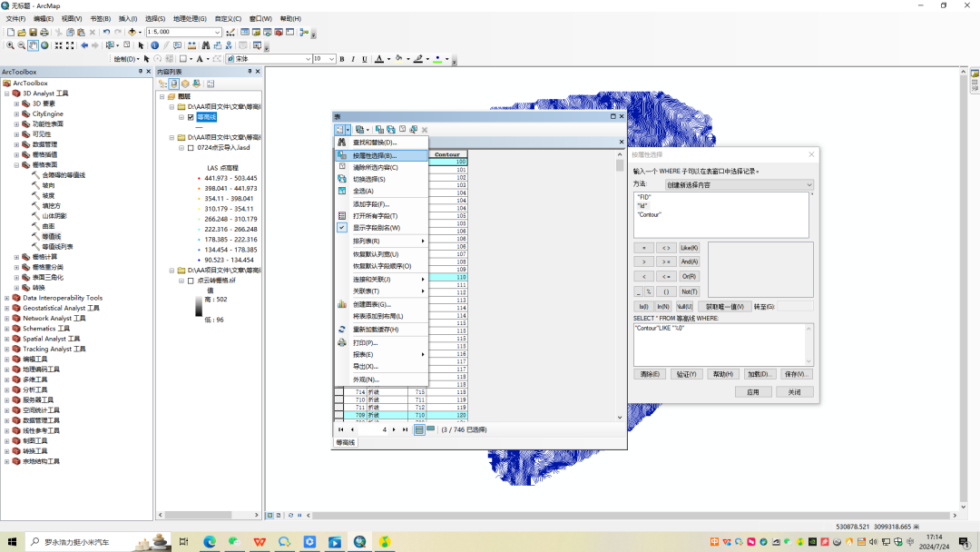Open the Find binoculars tool
Image resolution: width=980 pixels, height=552 pixels.
[206, 45]
